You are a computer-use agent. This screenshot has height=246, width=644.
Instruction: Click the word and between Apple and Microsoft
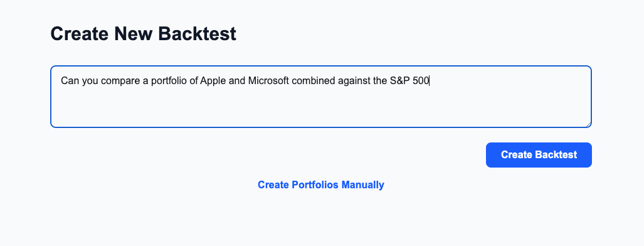click(236, 81)
